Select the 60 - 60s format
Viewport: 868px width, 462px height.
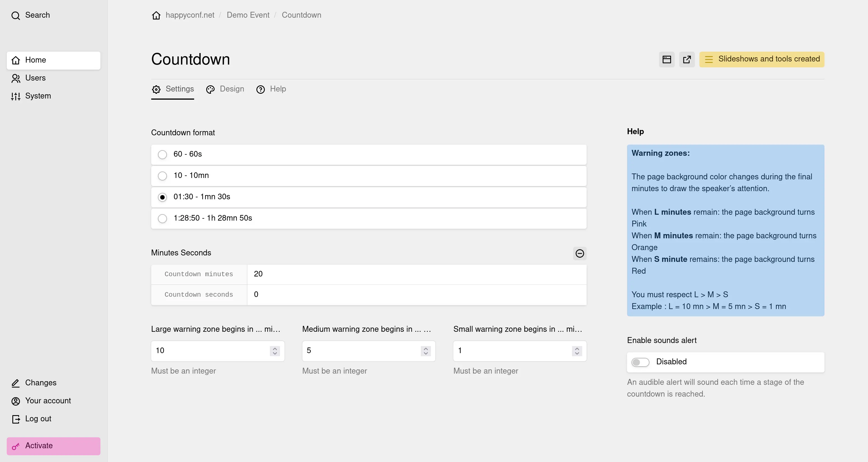[369, 154]
